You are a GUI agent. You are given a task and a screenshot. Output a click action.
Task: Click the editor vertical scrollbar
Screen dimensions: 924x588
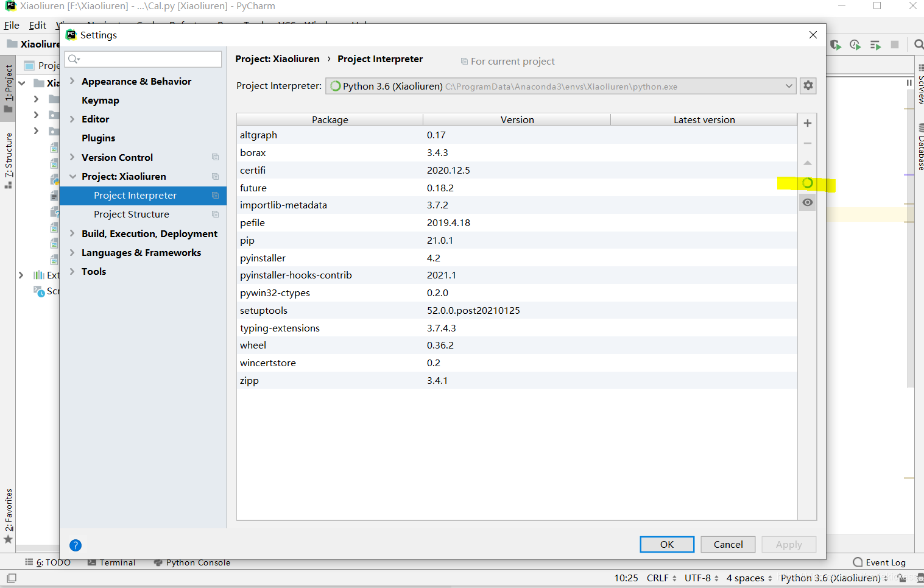909,238
